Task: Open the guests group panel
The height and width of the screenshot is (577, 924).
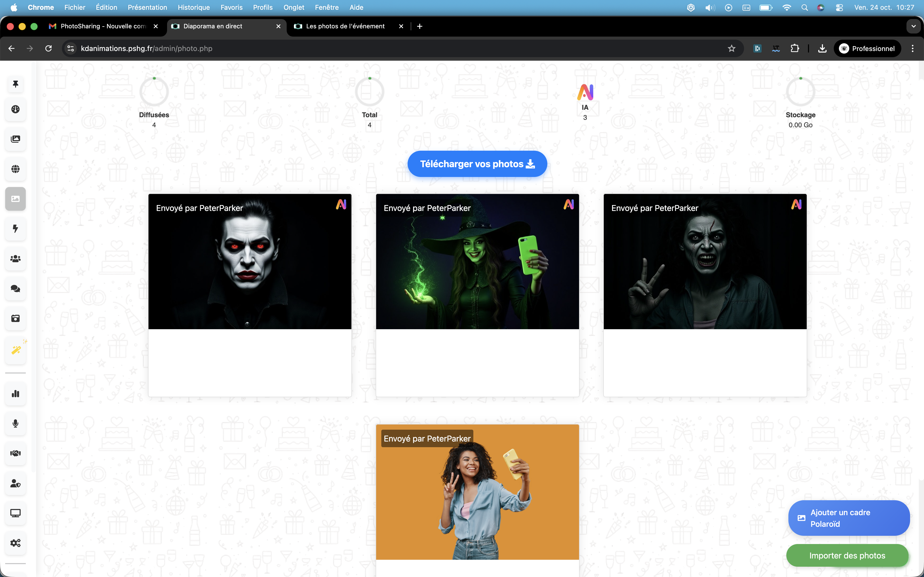Action: pyautogui.click(x=15, y=259)
